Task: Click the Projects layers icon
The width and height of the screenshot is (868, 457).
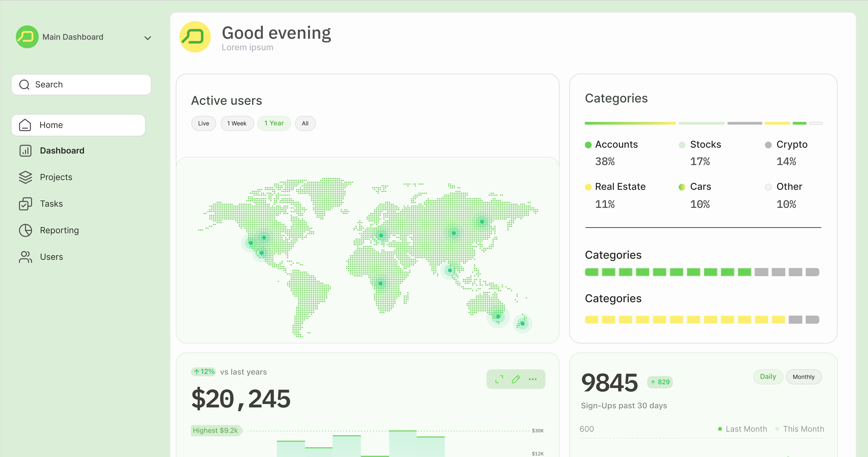Action: click(25, 177)
